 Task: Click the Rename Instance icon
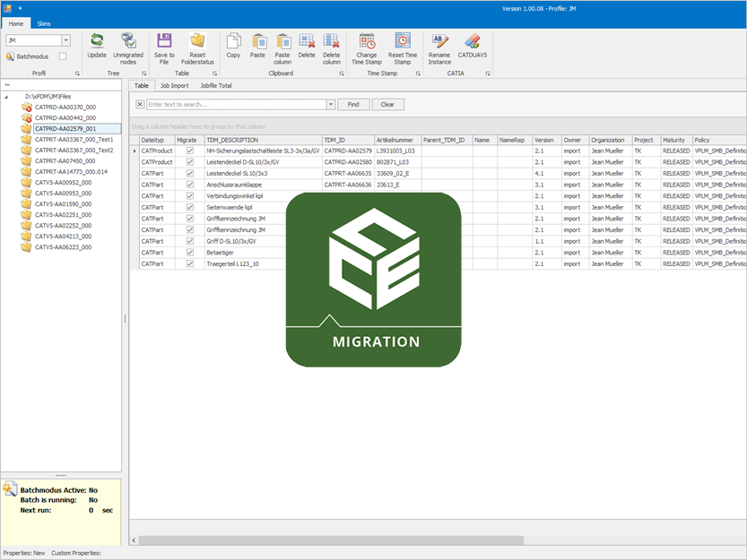click(x=439, y=41)
